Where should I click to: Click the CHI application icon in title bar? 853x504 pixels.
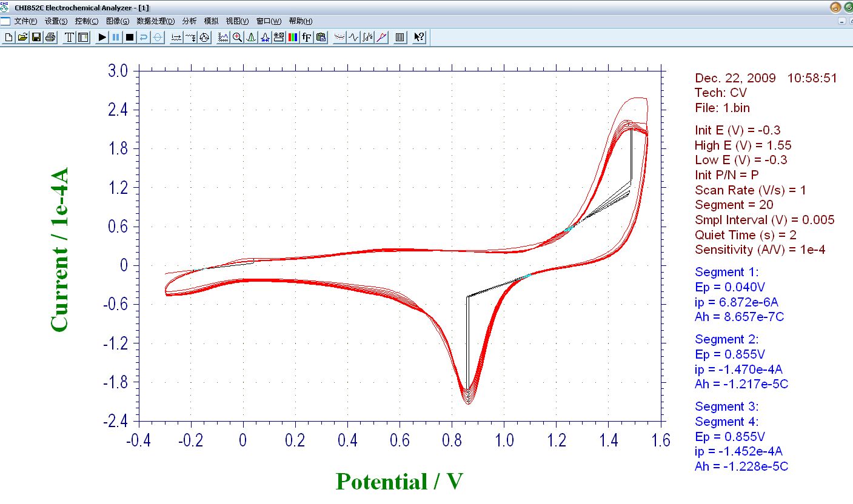5,7
